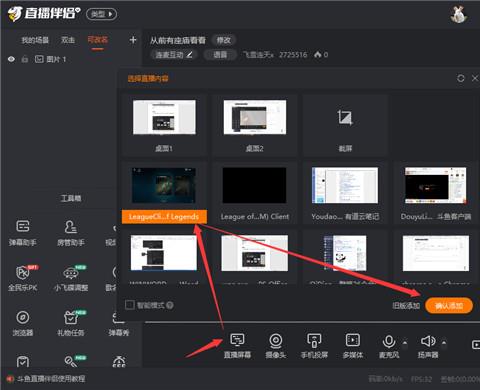
Task: Select the 截屏 screen crop option
Action: click(345, 125)
